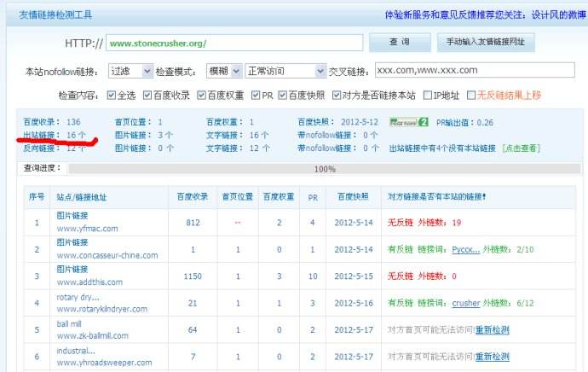588x372 pixels.
Task: Open the 正常访问 dropdown
Action: [285, 71]
